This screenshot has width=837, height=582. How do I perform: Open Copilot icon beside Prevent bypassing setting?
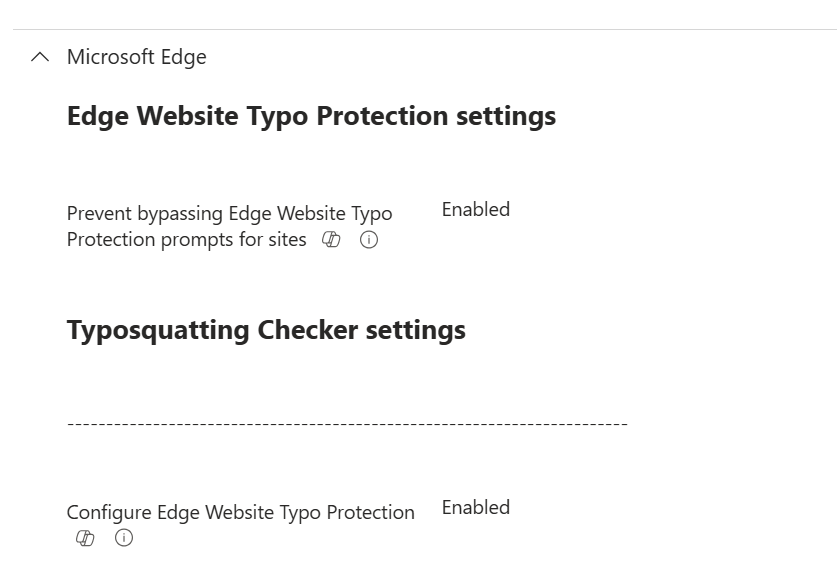[331, 240]
